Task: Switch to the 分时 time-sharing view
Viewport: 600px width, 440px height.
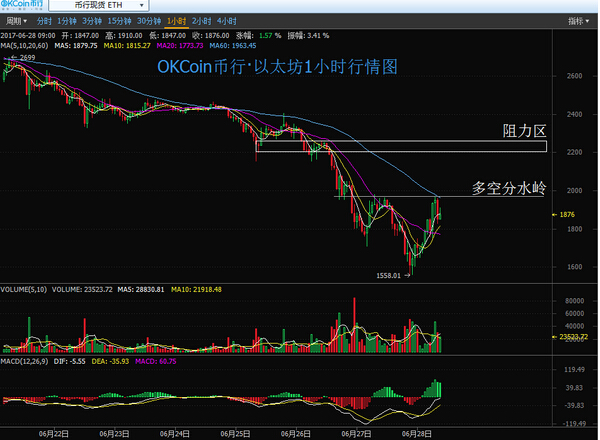Action: [44, 20]
